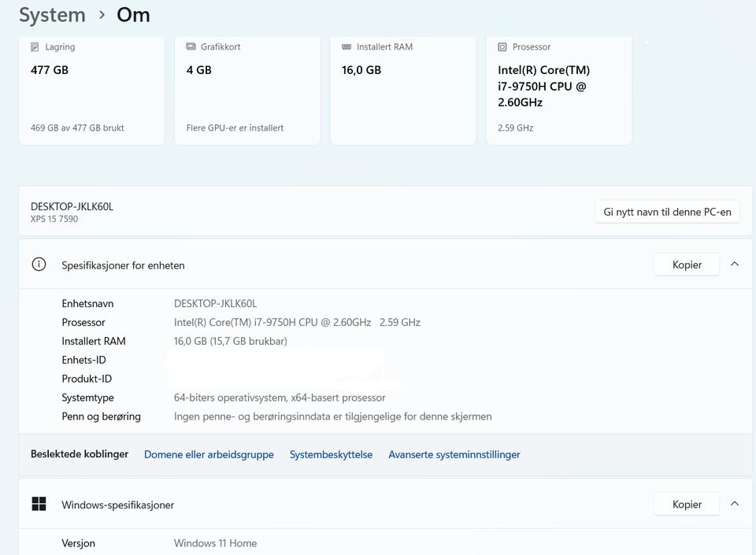Image resolution: width=756 pixels, height=555 pixels.
Task: Copy Windows specifications with the Kopier button
Action: click(x=687, y=504)
